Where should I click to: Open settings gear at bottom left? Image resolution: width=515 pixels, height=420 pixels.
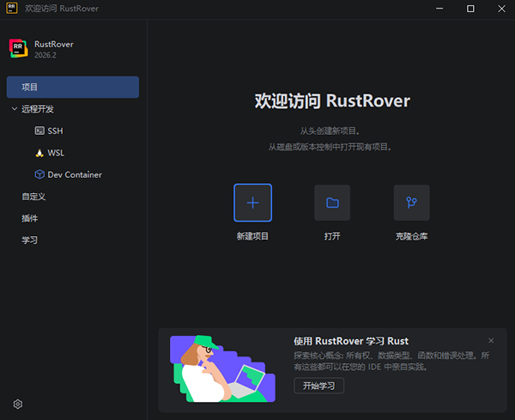point(18,404)
